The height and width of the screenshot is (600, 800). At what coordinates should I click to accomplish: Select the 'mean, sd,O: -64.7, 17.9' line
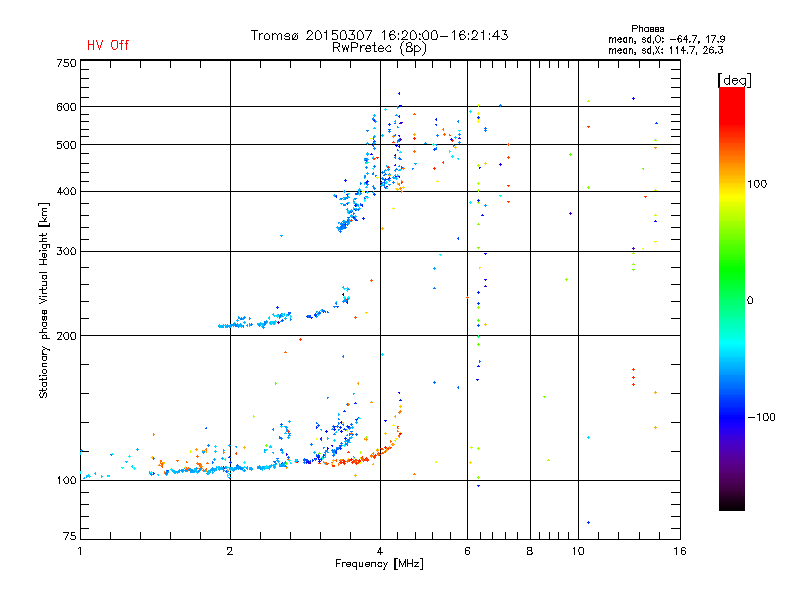[x=666, y=39]
